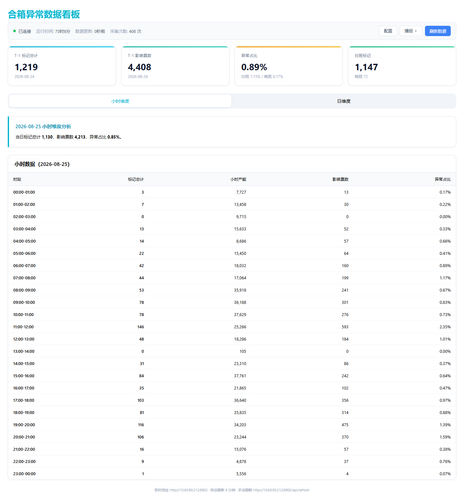This screenshot has width=464, height=500.
Task: Select the 01:00-02:00 row
Action: 232,204
